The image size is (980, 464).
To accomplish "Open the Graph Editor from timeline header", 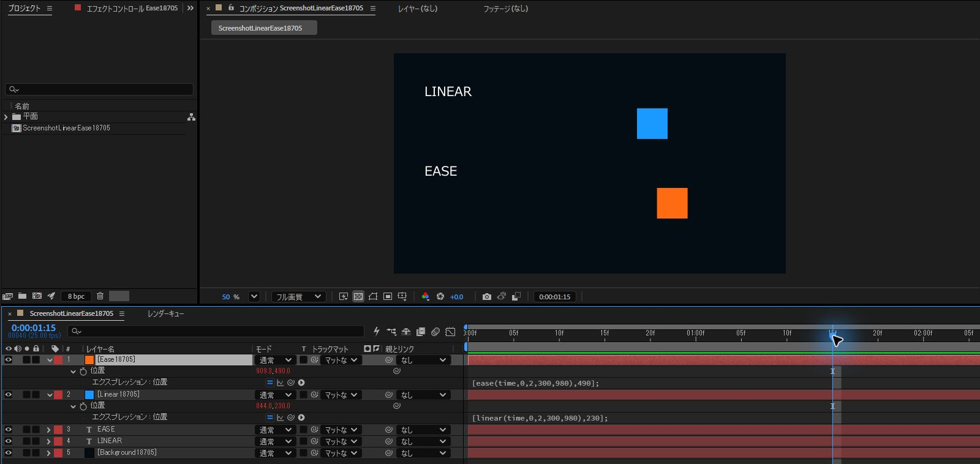I will (450, 332).
